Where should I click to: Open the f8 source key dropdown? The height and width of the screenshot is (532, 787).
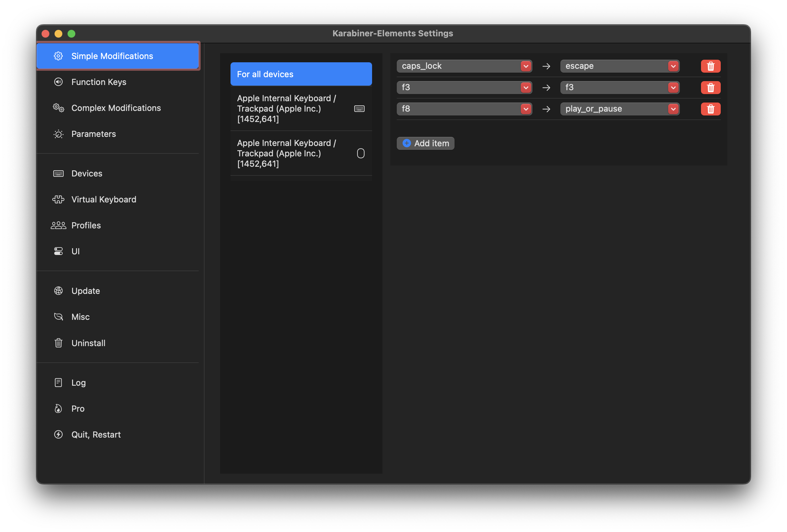point(526,109)
